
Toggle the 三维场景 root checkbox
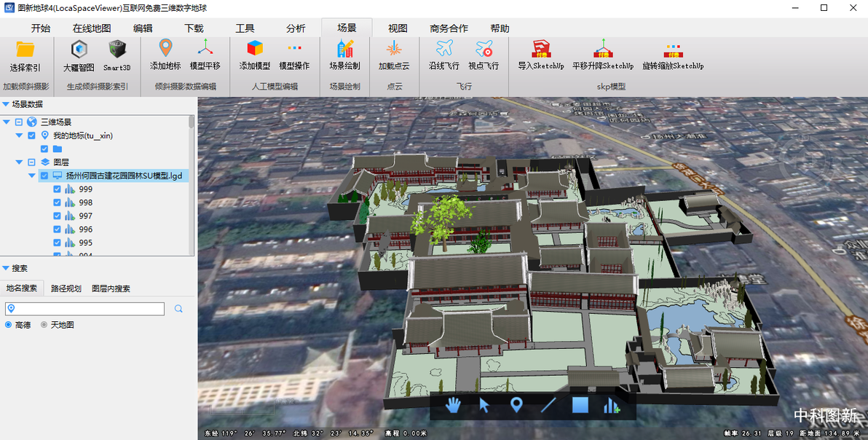tap(18, 122)
